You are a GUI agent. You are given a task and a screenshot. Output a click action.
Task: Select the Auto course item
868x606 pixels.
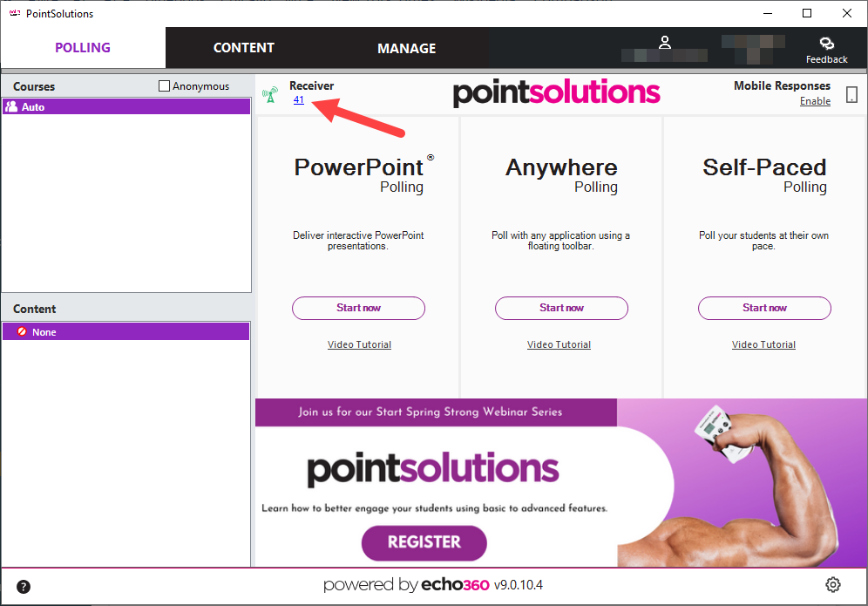coord(126,107)
